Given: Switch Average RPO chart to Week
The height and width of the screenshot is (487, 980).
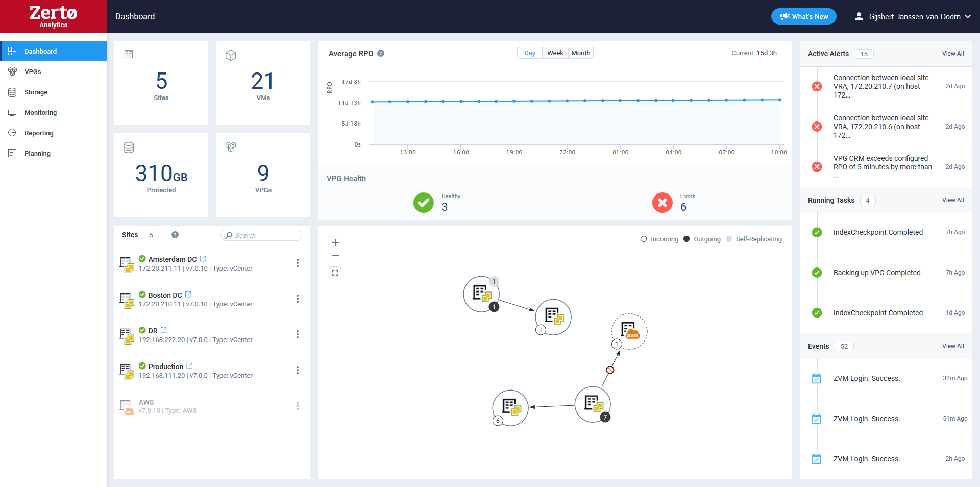Looking at the screenshot, I should 555,53.
